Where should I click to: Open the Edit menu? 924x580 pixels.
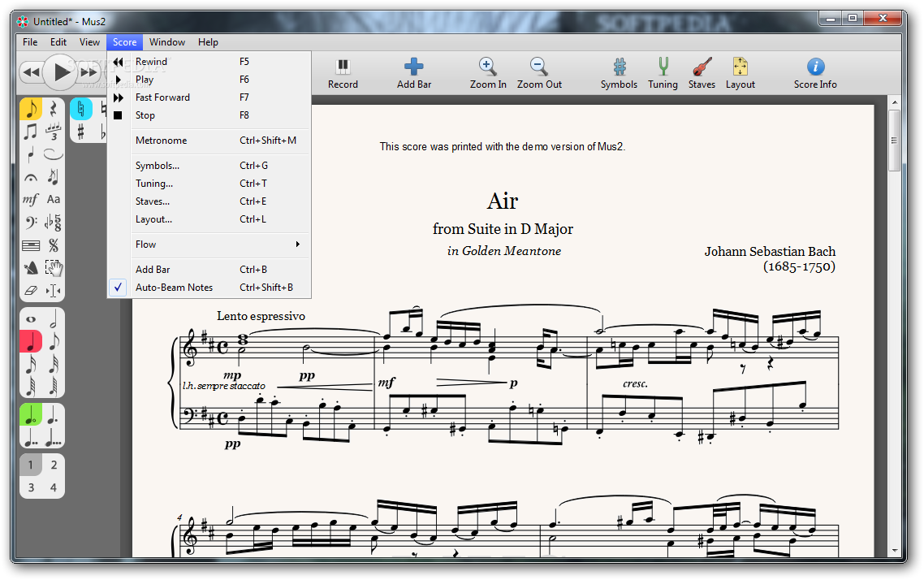58,42
